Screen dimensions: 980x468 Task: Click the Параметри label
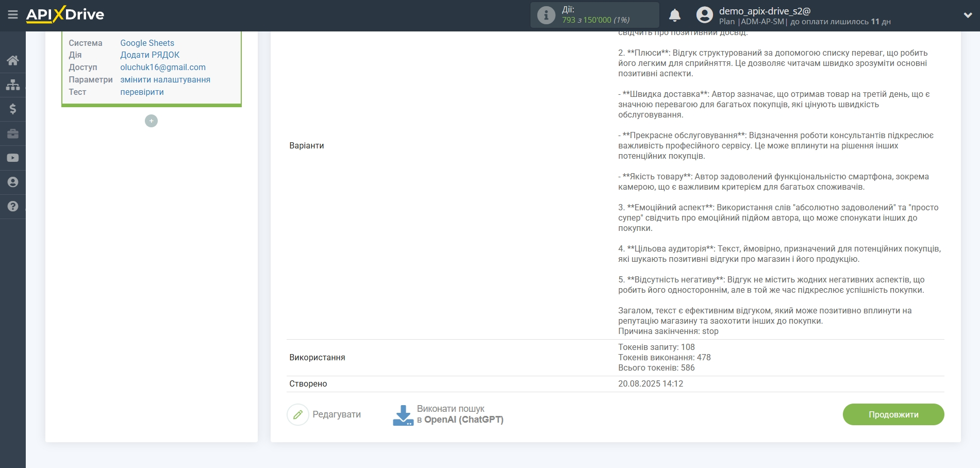point(91,79)
